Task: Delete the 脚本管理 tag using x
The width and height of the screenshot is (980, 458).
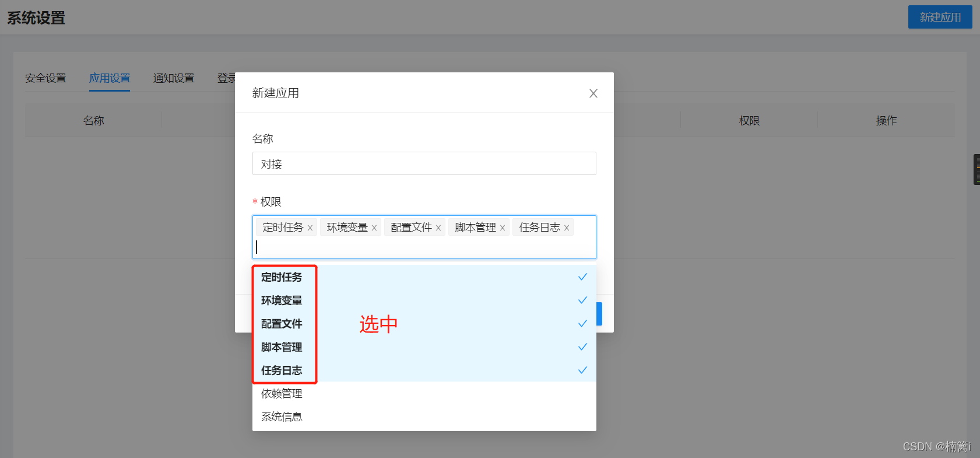Action: coord(503,228)
